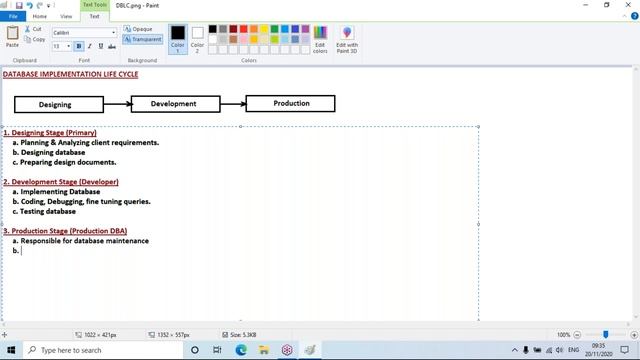The height and width of the screenshot is (360, 640).
Task: Click the zoom out minus button
Action: [x=577, y=335]
